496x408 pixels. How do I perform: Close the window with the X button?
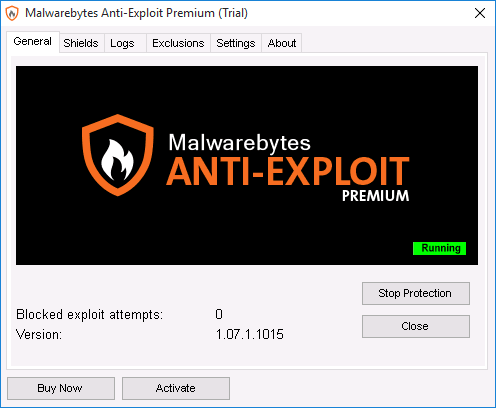point(480,13)
